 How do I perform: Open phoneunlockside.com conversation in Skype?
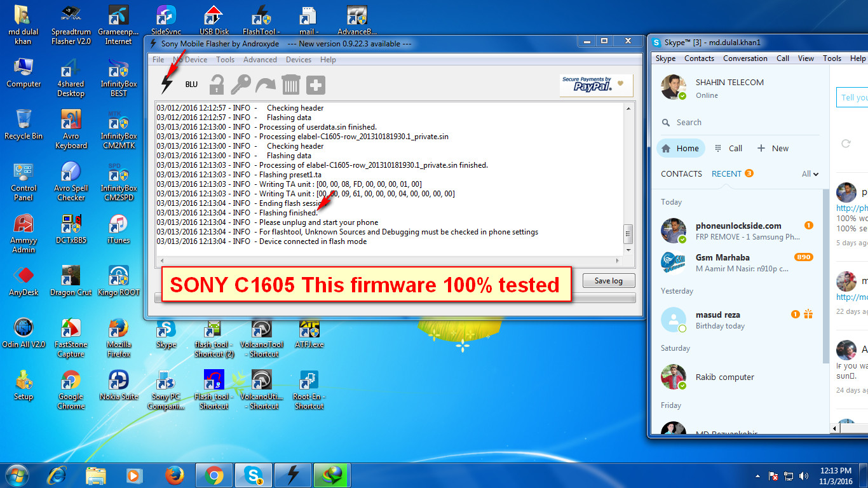(x=737, y=231)
